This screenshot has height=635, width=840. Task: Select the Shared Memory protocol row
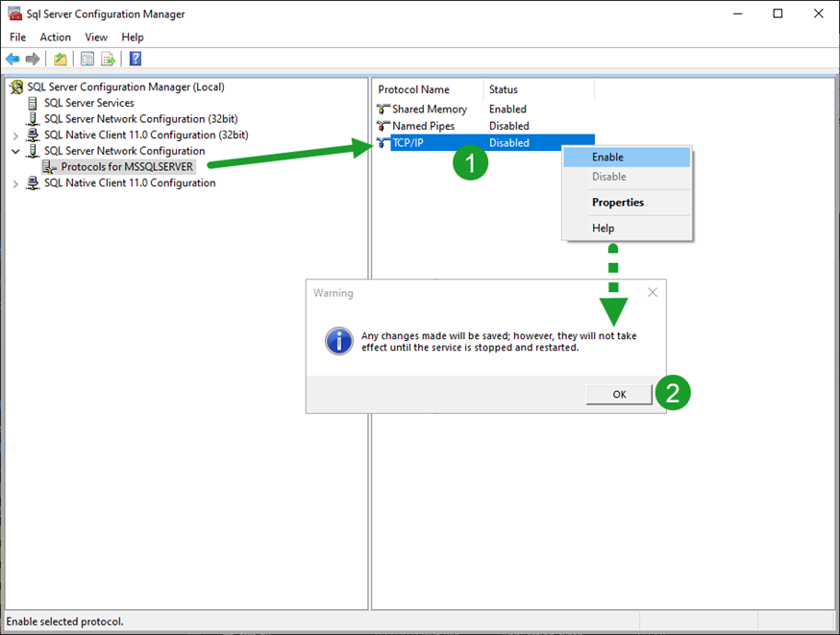coord(484,110)
